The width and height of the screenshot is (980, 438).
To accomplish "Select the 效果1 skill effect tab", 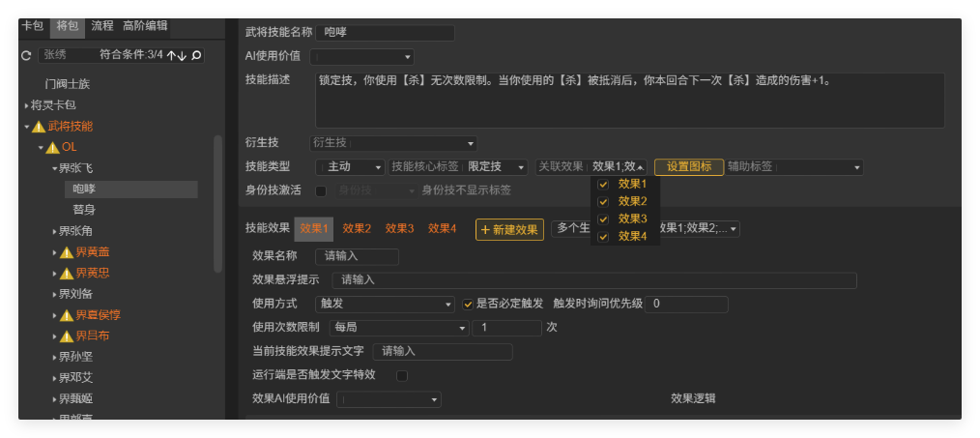I will [x=314, y=229].
